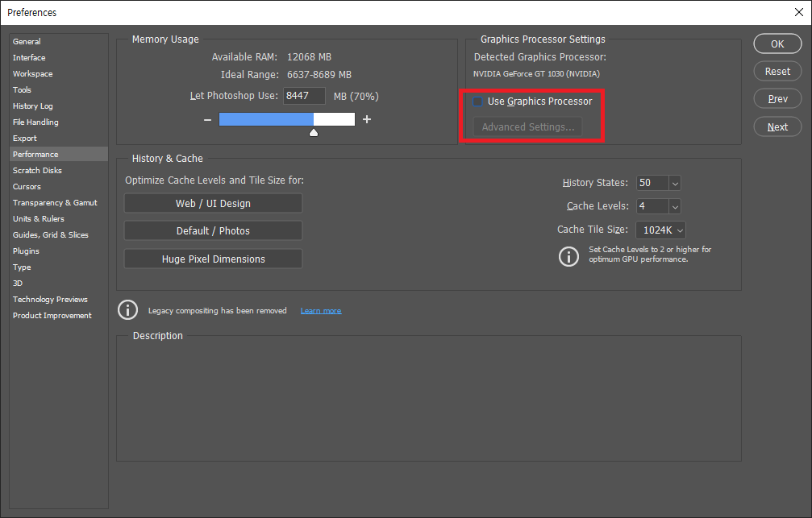Open Transparency & Gamut preferences

coord(59,202)
